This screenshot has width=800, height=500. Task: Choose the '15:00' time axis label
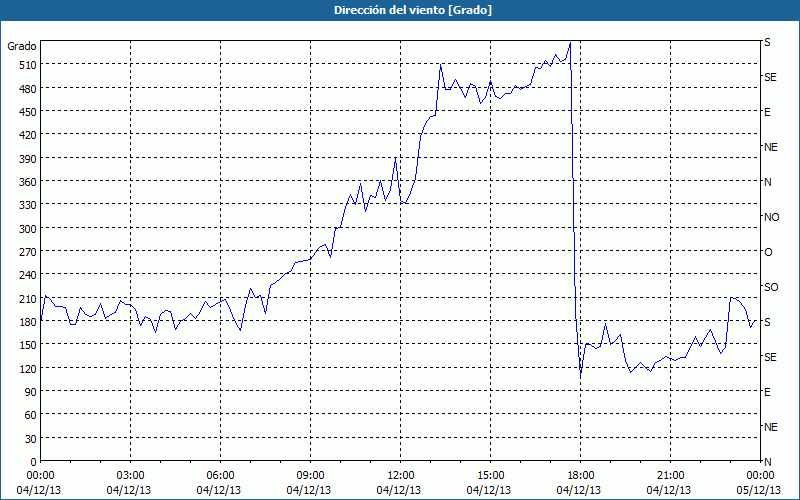(x=490, y=476)
